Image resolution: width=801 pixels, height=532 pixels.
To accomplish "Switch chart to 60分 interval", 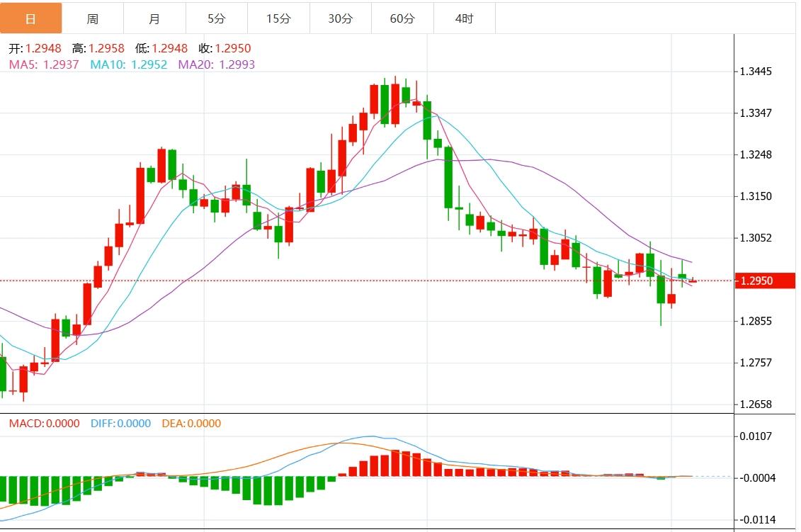I will point(402,18).
